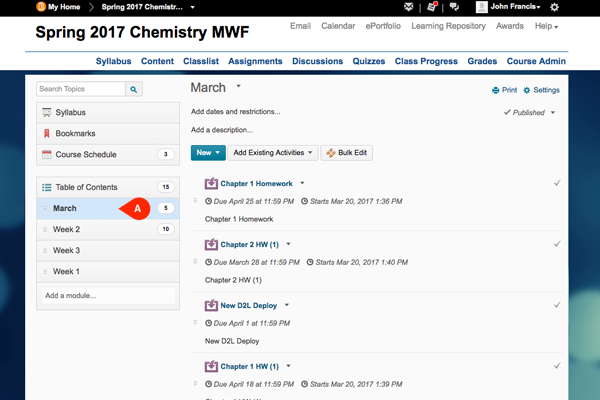This screenshot has height=400, width=600.
Task: Open the Published status dropdown
Action: point(530,113)
